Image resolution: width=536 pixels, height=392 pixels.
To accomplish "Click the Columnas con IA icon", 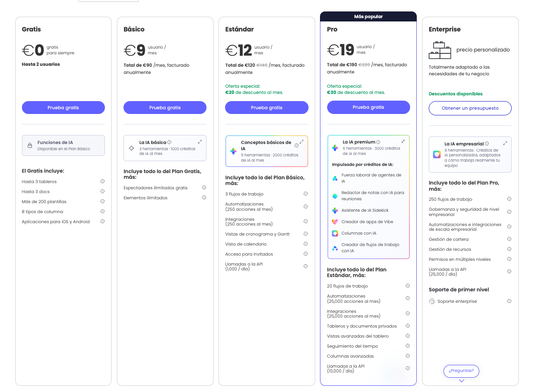I will (x=335, y=233).
